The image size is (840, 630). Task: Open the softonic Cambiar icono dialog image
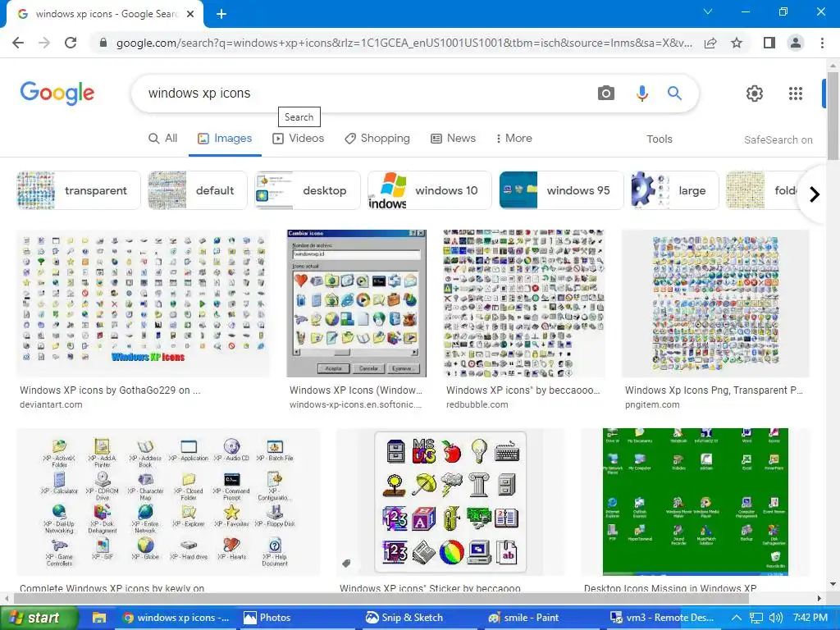point(356,304)
